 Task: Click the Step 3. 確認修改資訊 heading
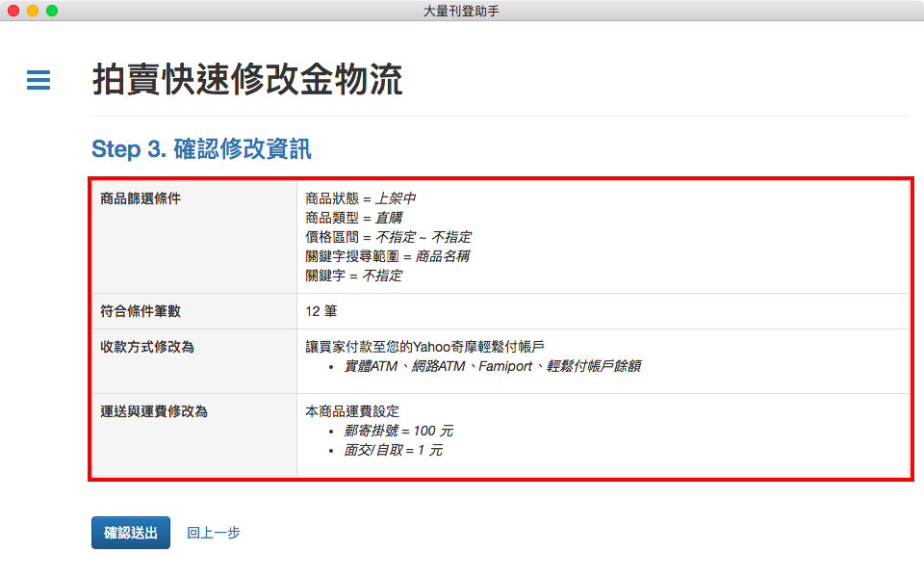coord(201,149)
